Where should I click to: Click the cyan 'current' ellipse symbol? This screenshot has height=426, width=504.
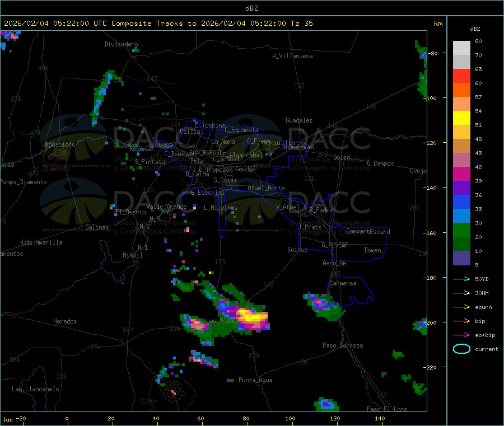coord(461,349)
